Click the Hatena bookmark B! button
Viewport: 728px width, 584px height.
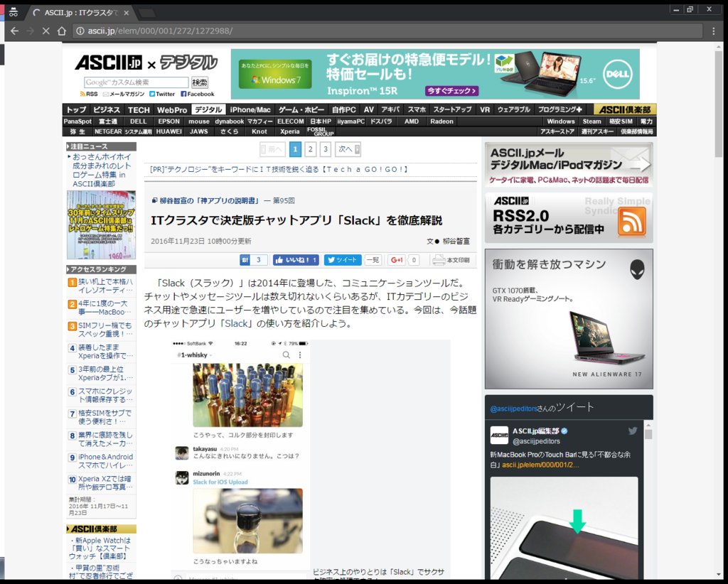pyautogui.click(x=254, y=260)
